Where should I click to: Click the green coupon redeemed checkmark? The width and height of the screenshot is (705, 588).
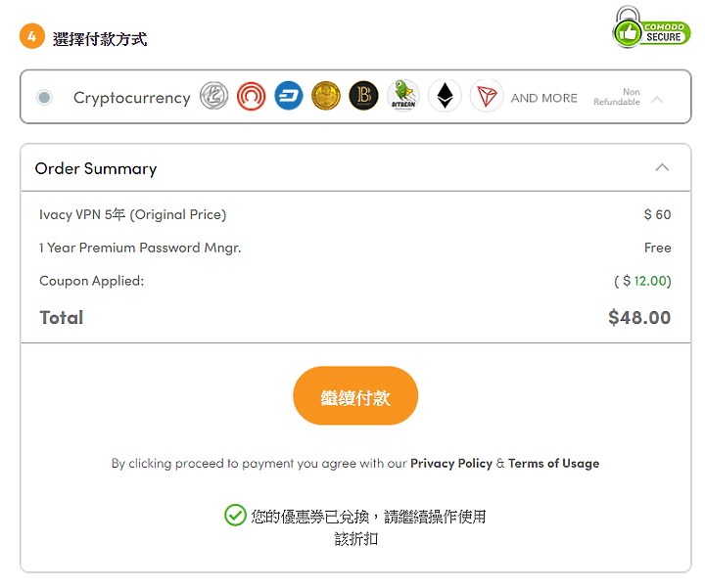pos(235,515)
